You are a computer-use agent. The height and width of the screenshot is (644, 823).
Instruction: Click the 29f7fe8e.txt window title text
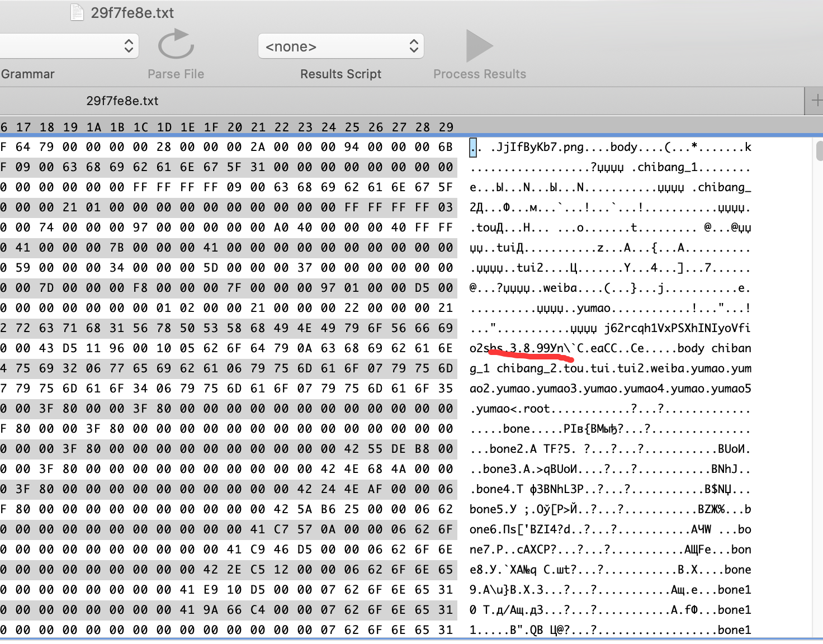pyautogui.click(x=133, y=12)
